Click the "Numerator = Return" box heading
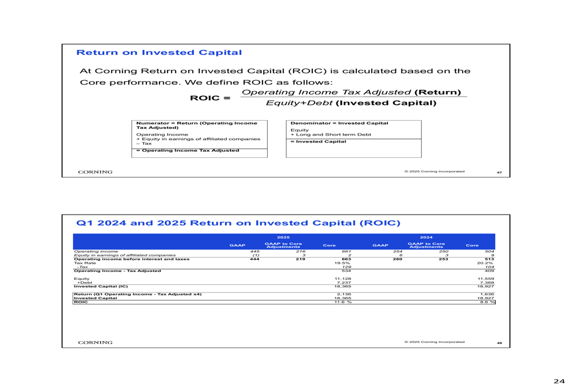572x392 pixels. point(197,125)
